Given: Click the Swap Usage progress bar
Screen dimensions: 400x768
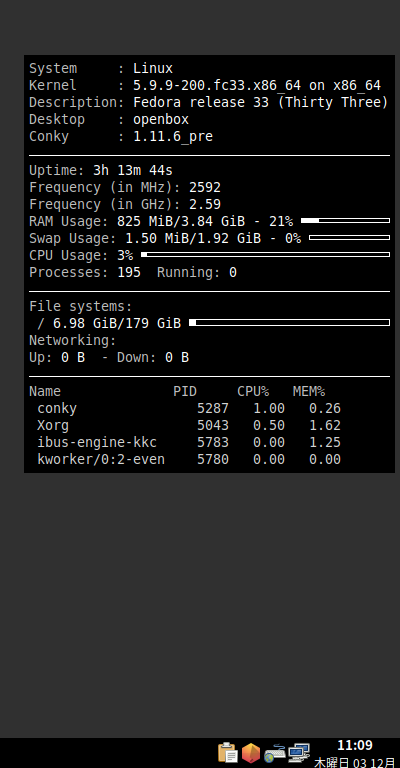Looking at the screenshot, I should click(350, 238).
